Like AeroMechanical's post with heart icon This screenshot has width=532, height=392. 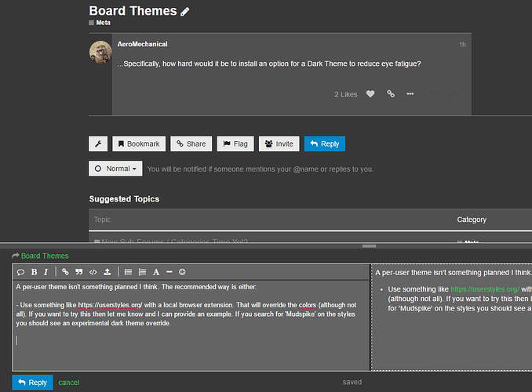pos(370,94)
